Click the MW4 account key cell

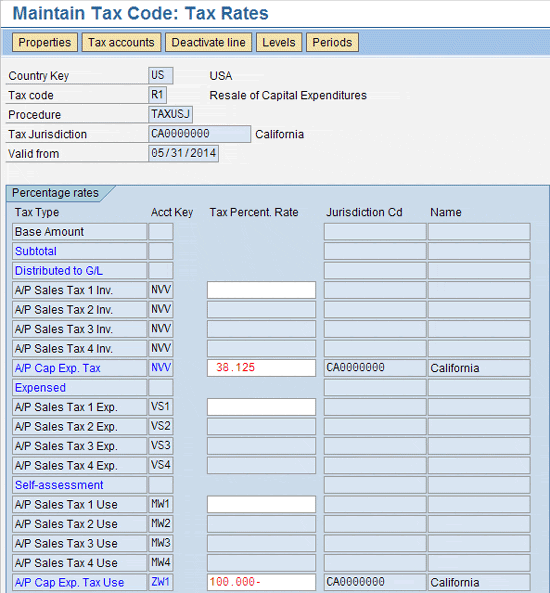point(161,563)
